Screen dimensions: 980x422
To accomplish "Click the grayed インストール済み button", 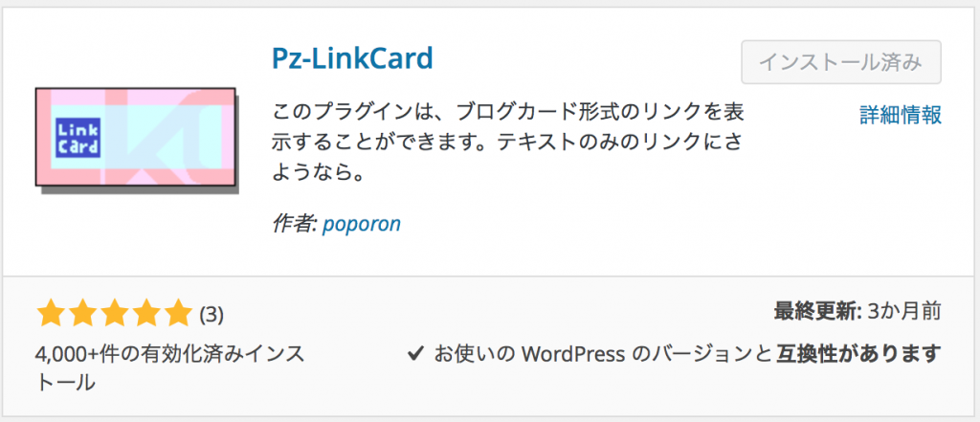I will point(840,62).
